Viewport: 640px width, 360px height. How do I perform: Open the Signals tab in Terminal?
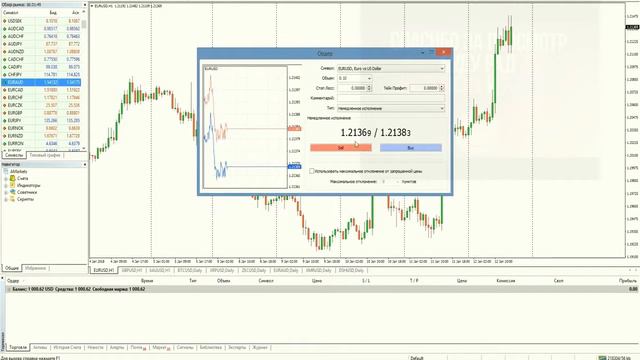pos(185,347)
